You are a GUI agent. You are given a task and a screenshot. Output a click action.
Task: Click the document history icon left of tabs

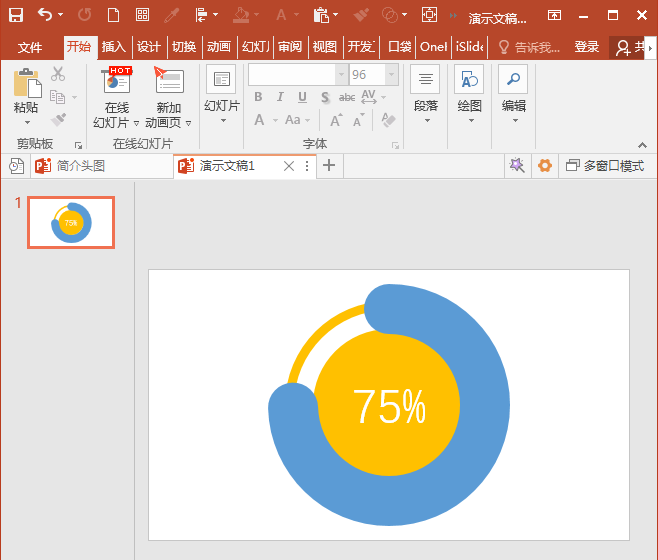pos(16,166)
